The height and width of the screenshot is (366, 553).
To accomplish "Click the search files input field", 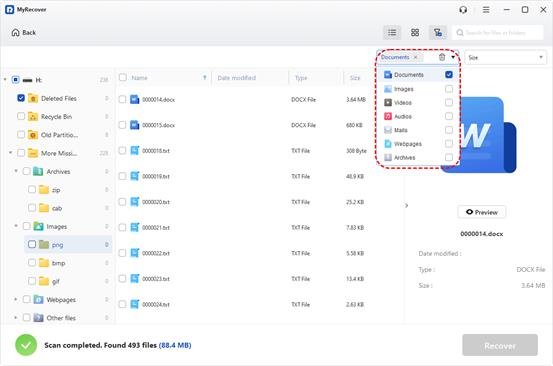I will coord(498,33).
